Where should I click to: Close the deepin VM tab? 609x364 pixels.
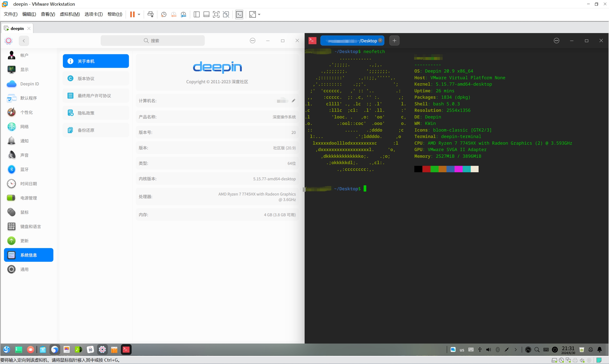29,29
